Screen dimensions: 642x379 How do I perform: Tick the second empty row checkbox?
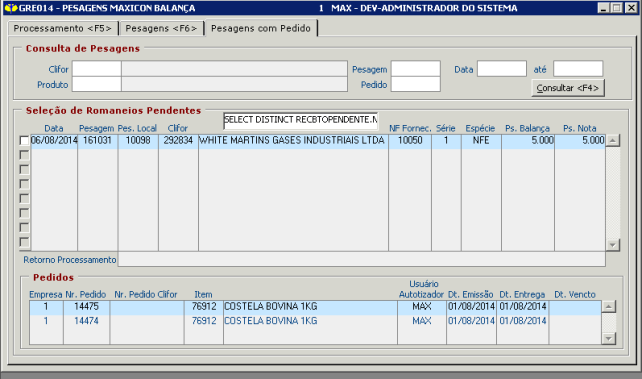click(x=24, y=169)
